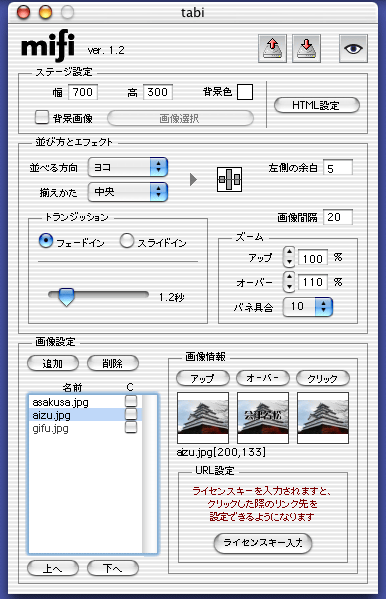Open the 並べる方向 dropdown showing ヨコ
Screen dimensions: 386x599
pos(128,167)
